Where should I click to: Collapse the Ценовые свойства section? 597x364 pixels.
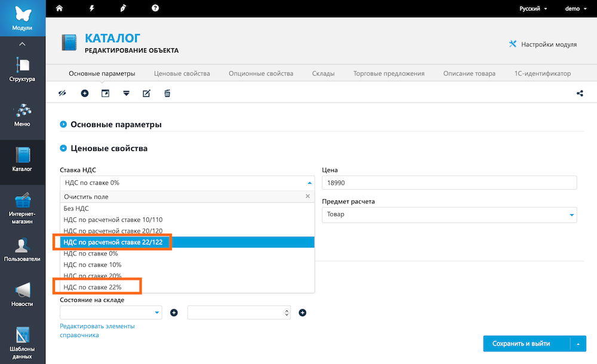(63, 148)
